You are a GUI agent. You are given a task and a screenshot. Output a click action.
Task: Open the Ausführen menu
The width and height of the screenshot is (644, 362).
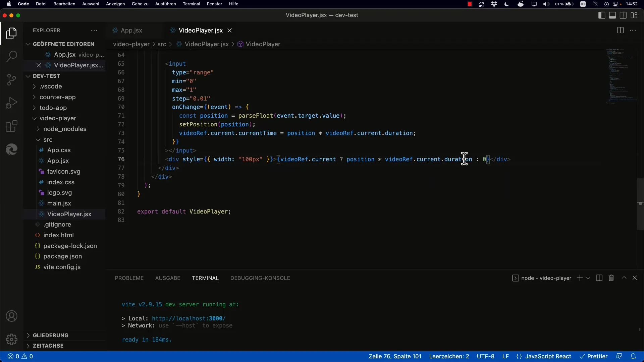(x=165, y=4)
